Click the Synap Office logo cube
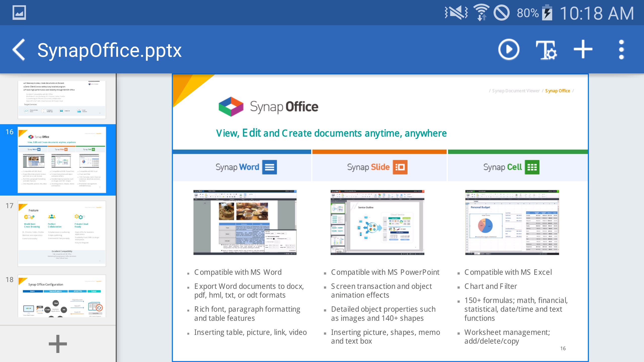The height and width of the screenshot is (362, 644). (x=231, y=107)
